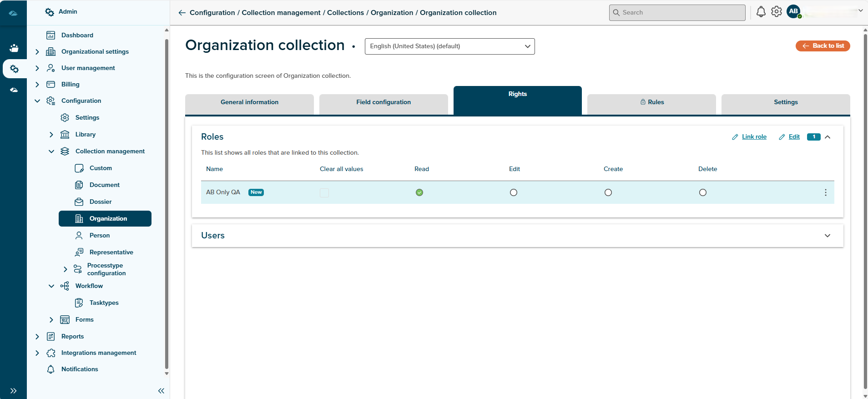Click the Dashboard icon in sidebar
Screen dimensions: 868x399
(51, 35)
